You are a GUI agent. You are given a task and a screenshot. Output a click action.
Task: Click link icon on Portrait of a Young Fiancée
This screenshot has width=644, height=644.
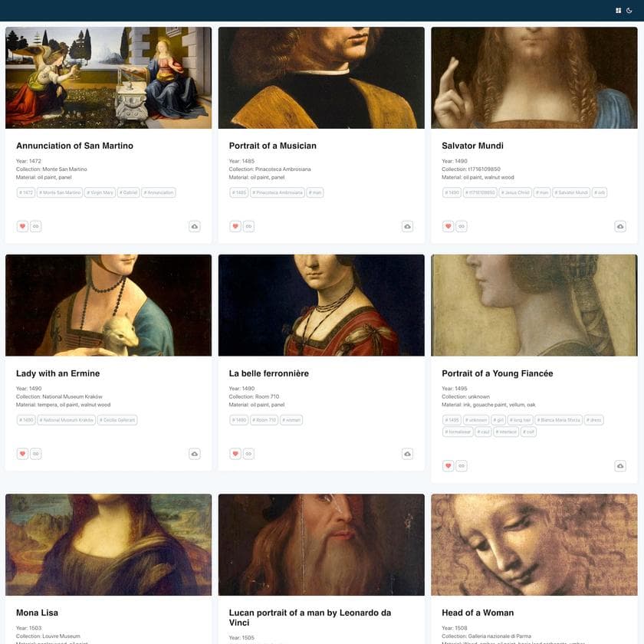tap(462, 466)
